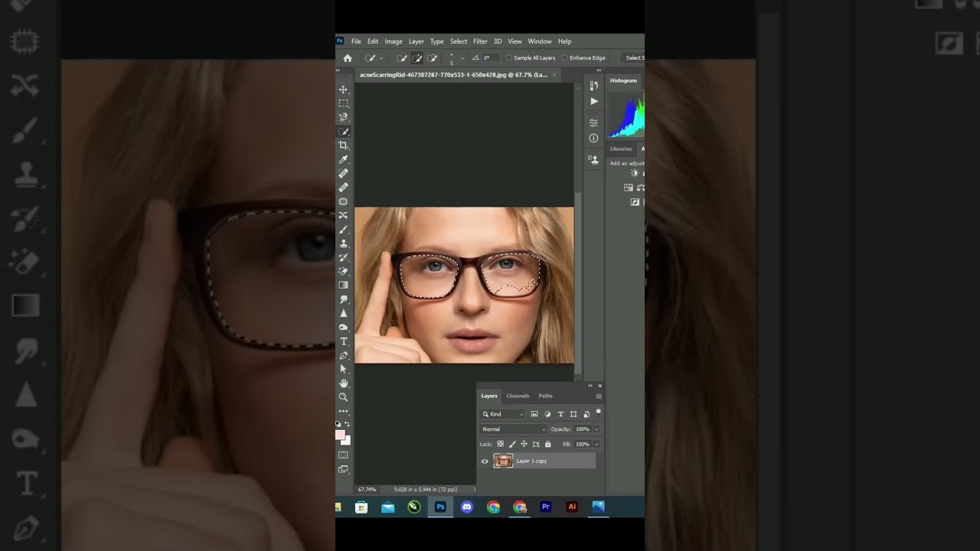980x551 pixels.
Task: Click the brush angle input field
Action: [x=489, y=58]
